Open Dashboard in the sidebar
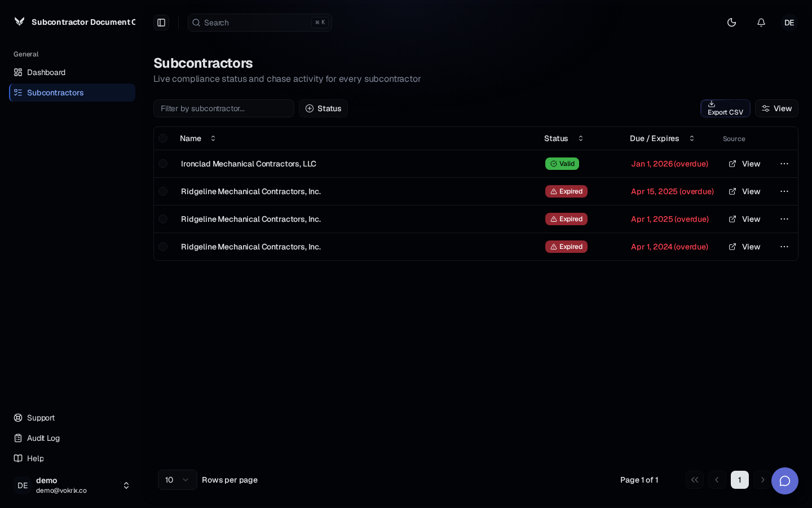812x508 pixels. coord(72,72)
